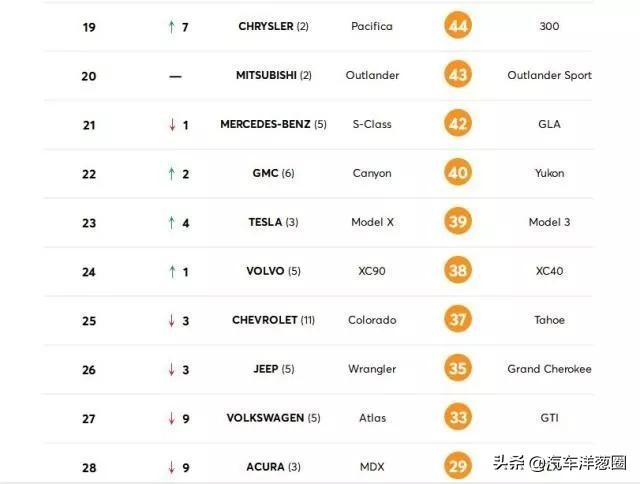
Task: Click the red down arrow beside Volkswagen
Action: [172, 418]
